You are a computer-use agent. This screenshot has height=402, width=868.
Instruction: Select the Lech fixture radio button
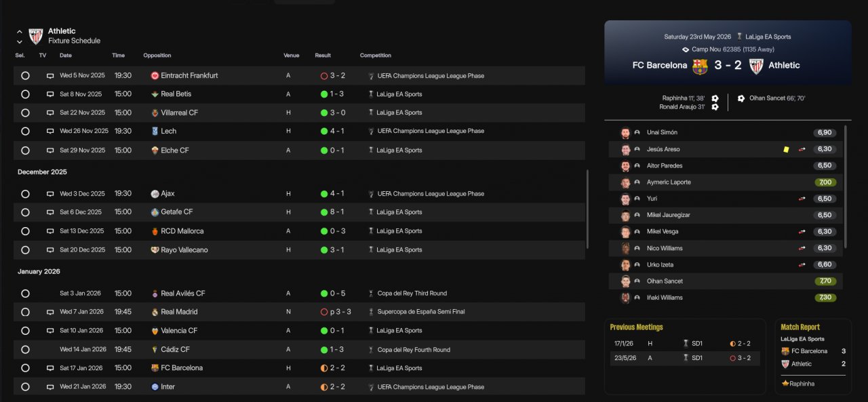(25, 132)
